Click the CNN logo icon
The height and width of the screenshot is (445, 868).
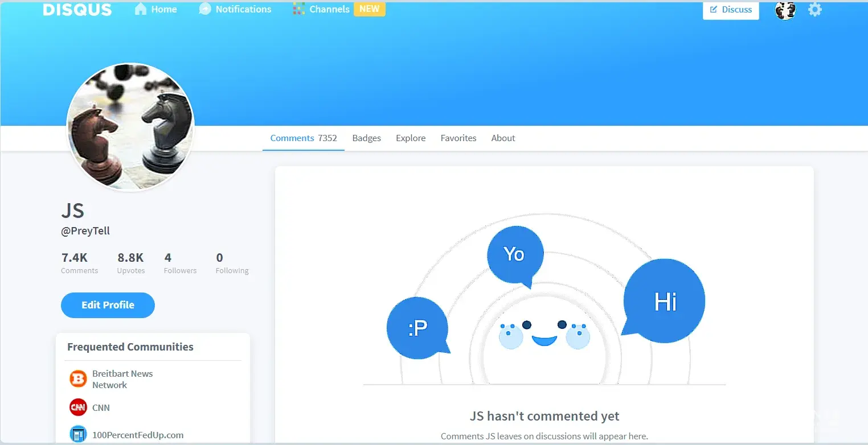click(78, 407)
